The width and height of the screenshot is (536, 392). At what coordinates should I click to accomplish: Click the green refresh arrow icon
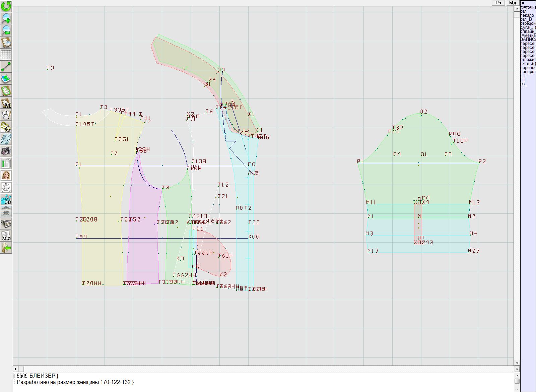tap(6, 6)
